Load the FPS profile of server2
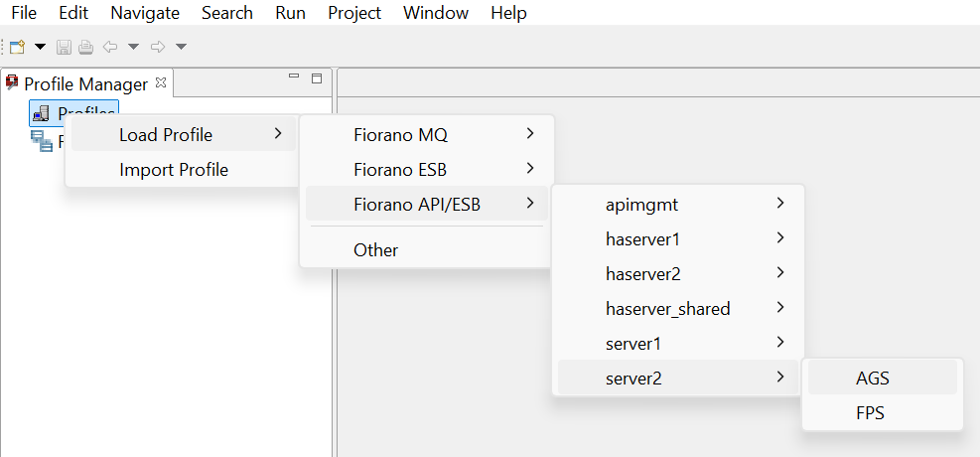Image resolution: width=980 pixels, height=457 pixels. (883, 412)
